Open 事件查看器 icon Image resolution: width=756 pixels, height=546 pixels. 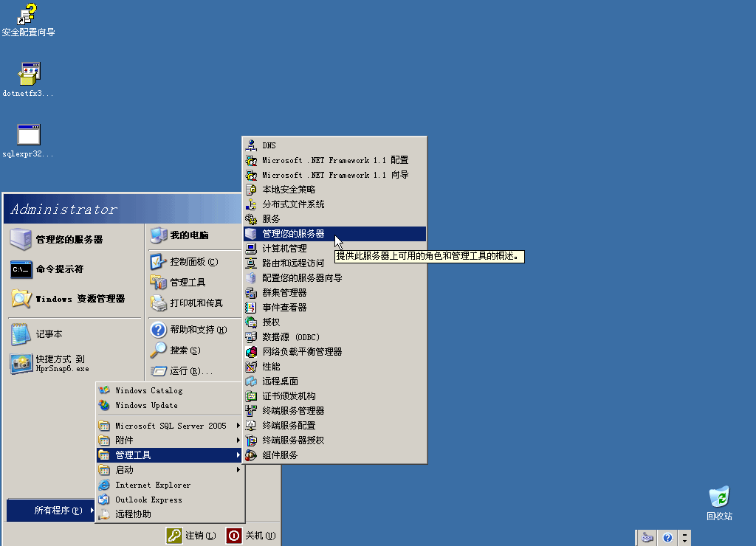(x=251, y=308)
